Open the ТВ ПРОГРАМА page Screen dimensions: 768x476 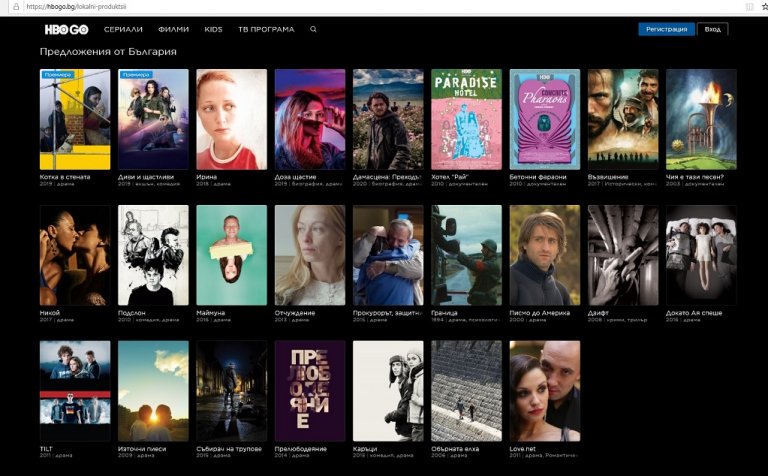pyautogui.click(x=266, y=29)
